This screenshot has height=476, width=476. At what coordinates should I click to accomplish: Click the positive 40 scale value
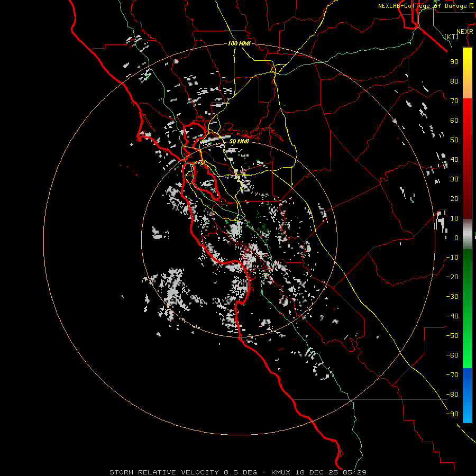[x=454, y=159]
